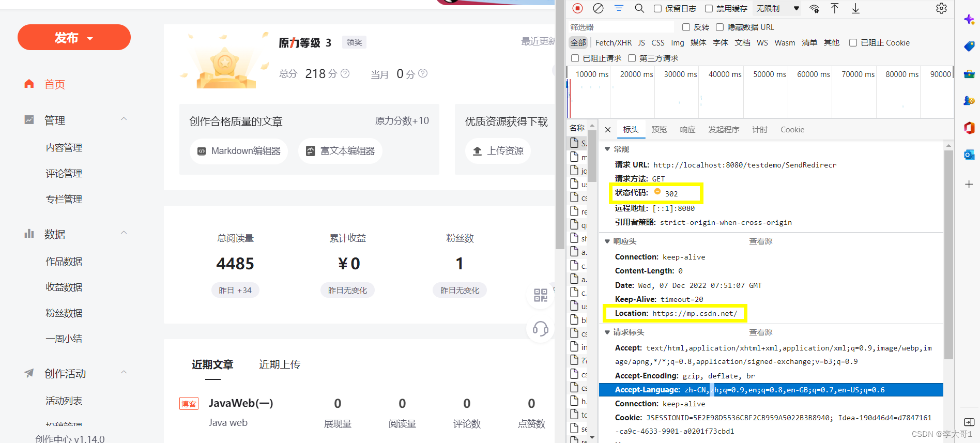Sort requests by 名称 column

[577, 128]
